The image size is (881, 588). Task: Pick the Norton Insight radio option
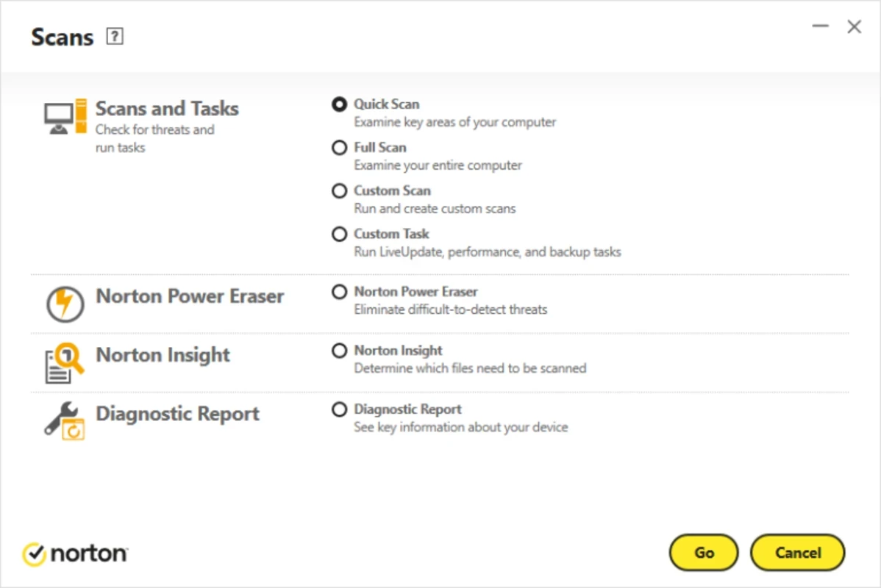[339, 351]
